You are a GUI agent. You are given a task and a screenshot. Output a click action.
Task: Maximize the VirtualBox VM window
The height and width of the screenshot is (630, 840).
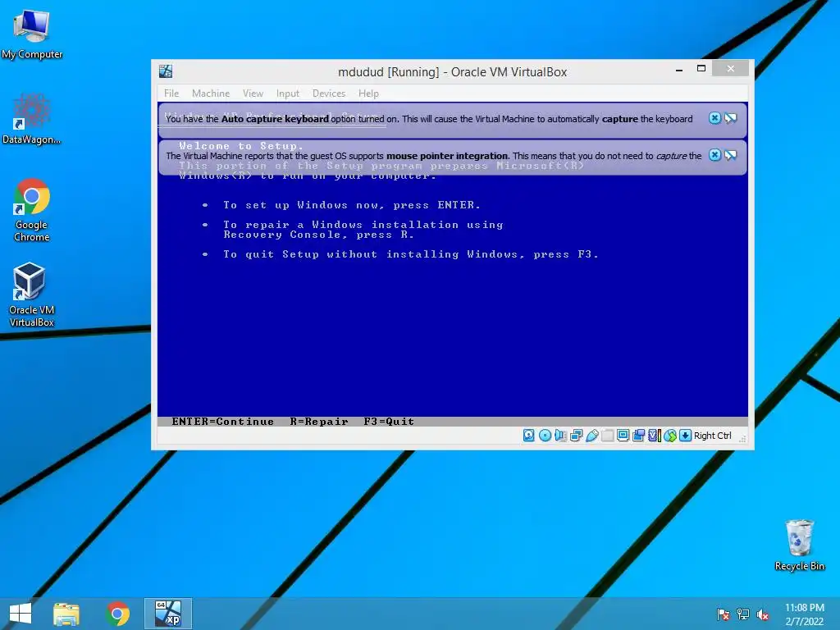tap(701, 69)
